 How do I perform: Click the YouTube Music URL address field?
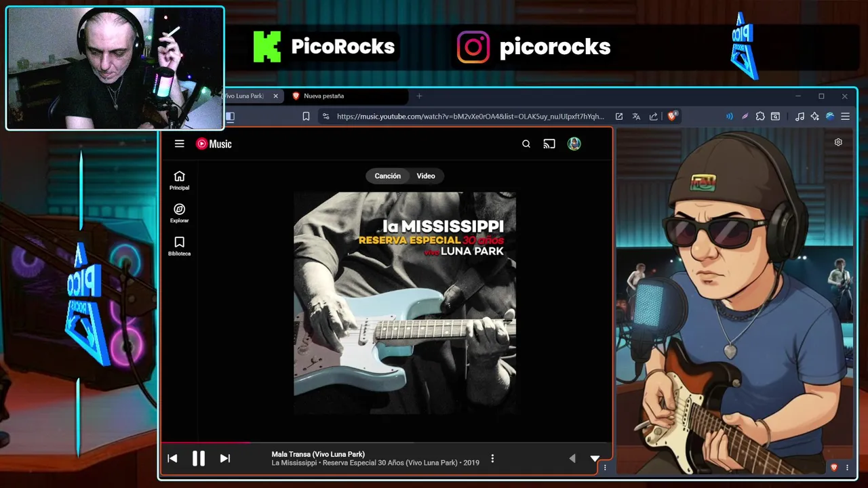pyautogui.click(x=470, y=117)
